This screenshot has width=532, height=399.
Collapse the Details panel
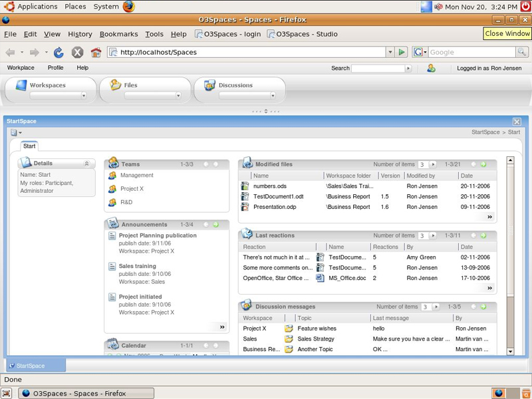pos(86,163)
